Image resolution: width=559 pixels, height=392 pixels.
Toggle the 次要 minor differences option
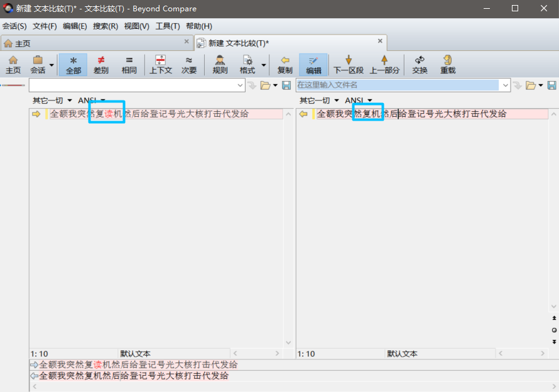[188, 65]
